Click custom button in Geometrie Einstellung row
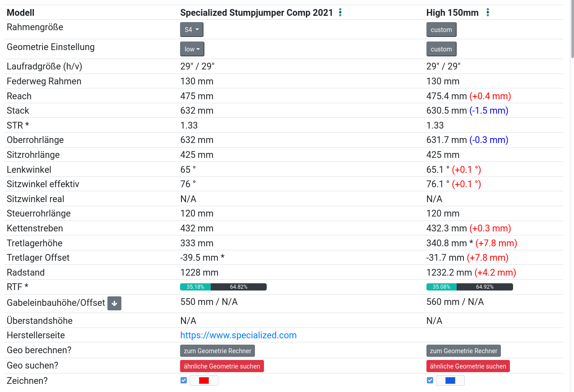 (441, 49)
